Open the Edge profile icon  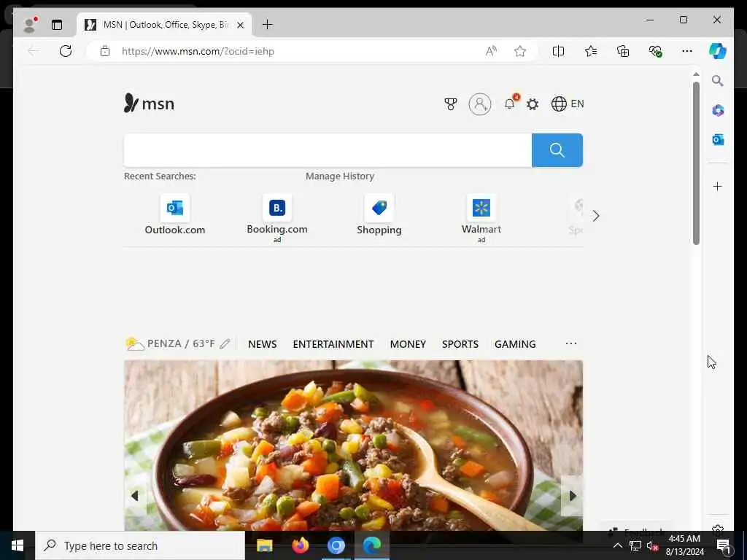click(30, 24)
